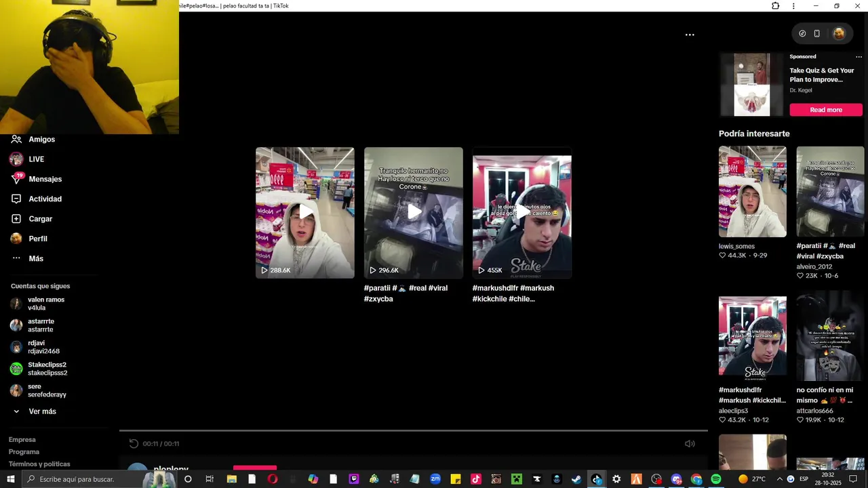Play the 455K views Stake streamer video
Image resolution: width=868 pixels, height=488 pixels.
tap(522, 213)
